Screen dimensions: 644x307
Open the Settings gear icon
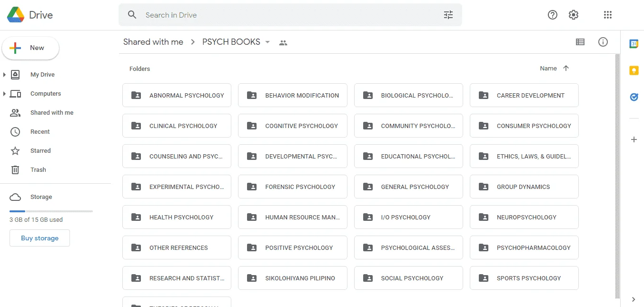point(574,15)
